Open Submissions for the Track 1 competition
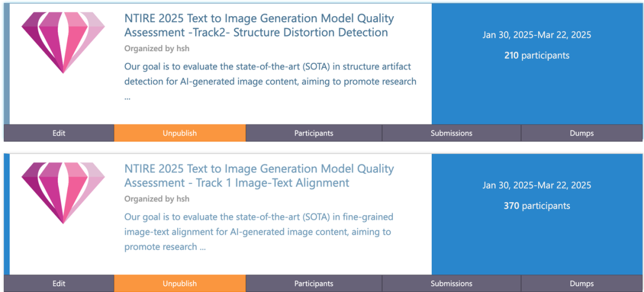 451,284
